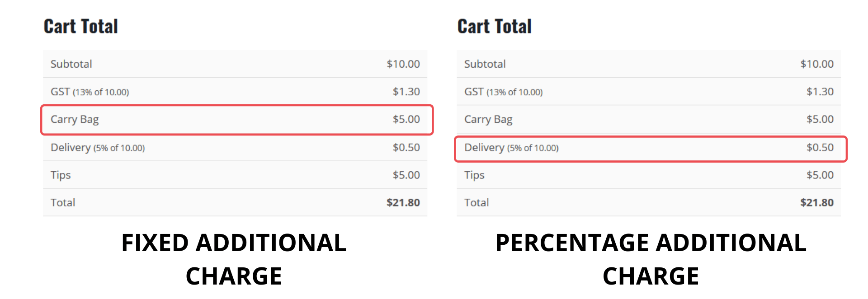The width and height of the screenshot is (868, 299).
Task: Click the $10.00 subtotal amount in right cart
Action: click(817, 64)
